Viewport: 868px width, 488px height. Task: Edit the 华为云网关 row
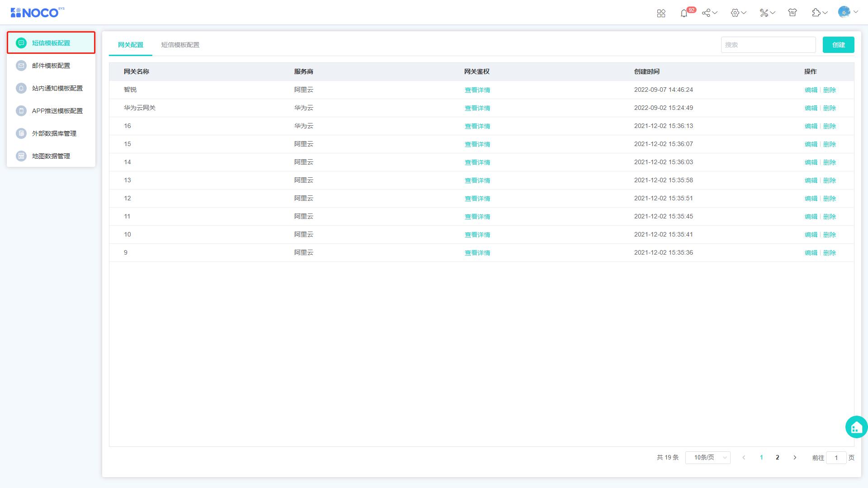811,108
